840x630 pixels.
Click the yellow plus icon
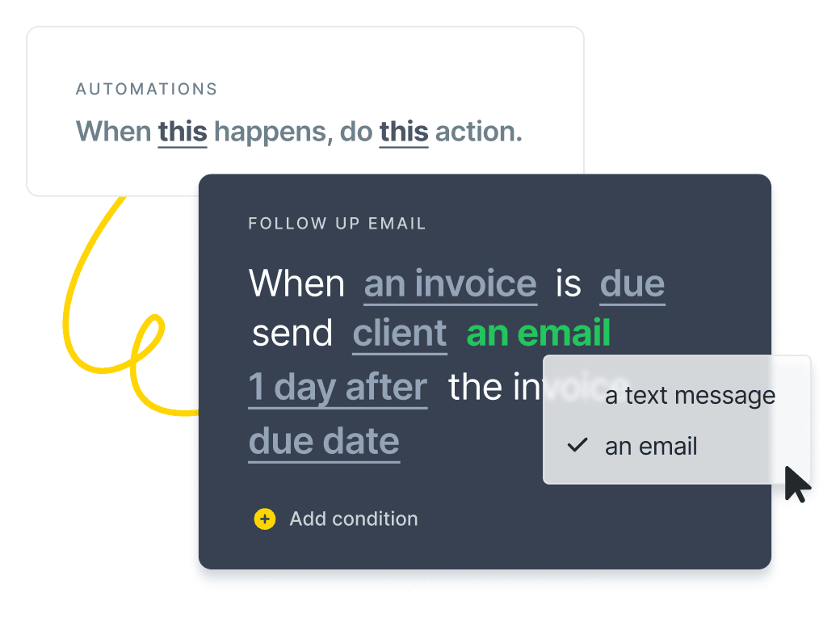click(x=265, y=519)
